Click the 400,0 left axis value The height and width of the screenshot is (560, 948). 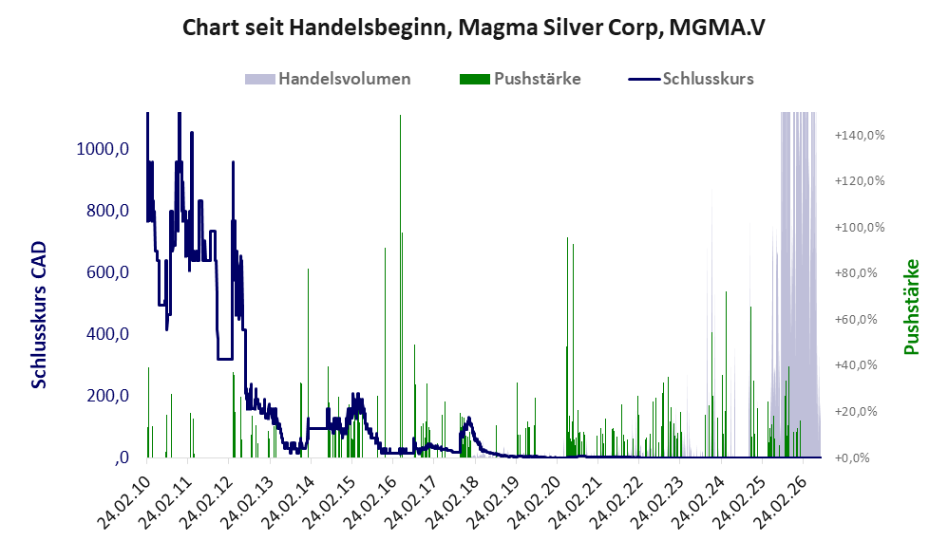click(107, 333)
